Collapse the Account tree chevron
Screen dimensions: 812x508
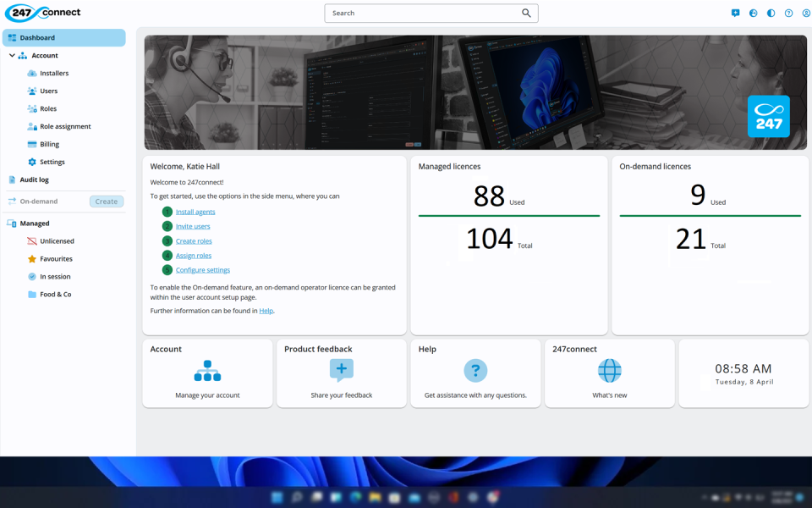click(12, 56)
